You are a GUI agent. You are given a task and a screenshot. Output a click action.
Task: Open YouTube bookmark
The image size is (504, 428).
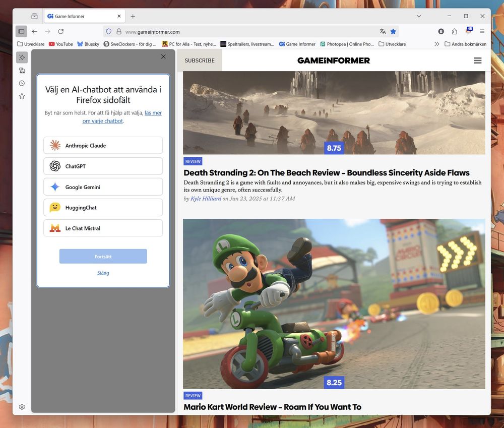click(x=61, y=44)
